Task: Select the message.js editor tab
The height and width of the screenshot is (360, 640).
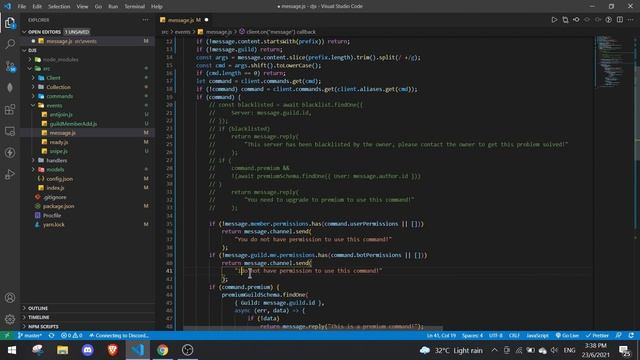Action: coord(184,20)
